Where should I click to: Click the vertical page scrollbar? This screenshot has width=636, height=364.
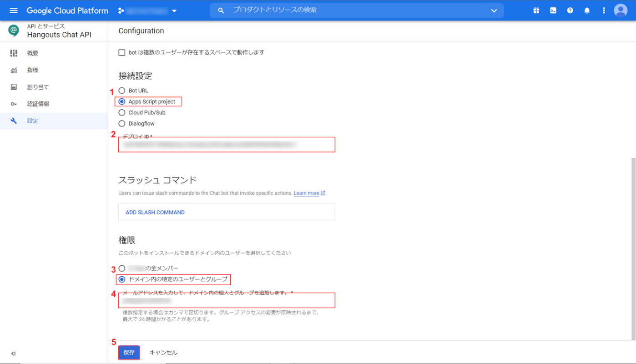[x=633, y=249]
